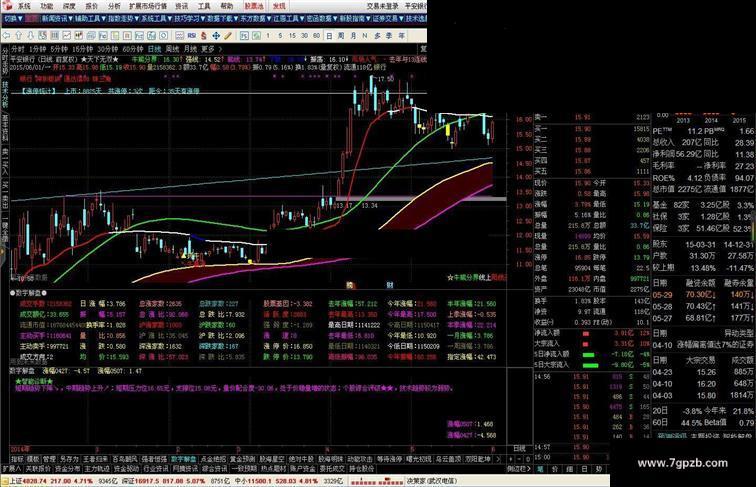Click the RSI indicator toolbar icon
This screenshot has width=756, height=487.
click(191, 36)
